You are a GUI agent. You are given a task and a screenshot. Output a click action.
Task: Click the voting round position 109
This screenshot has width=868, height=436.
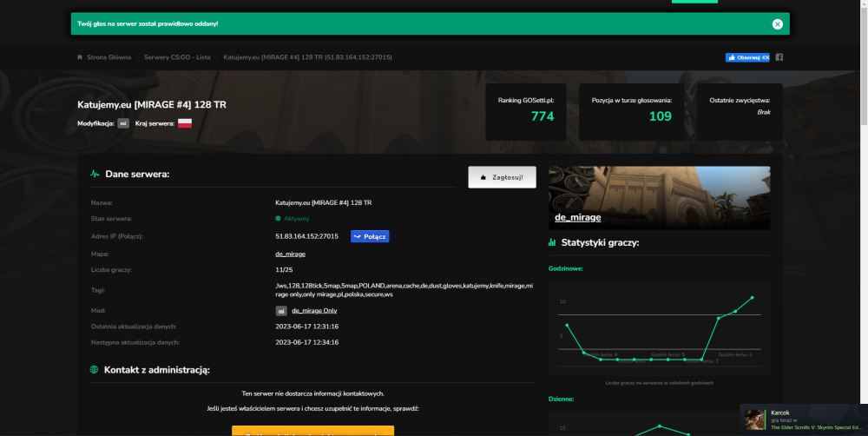(x=660, y=116)
